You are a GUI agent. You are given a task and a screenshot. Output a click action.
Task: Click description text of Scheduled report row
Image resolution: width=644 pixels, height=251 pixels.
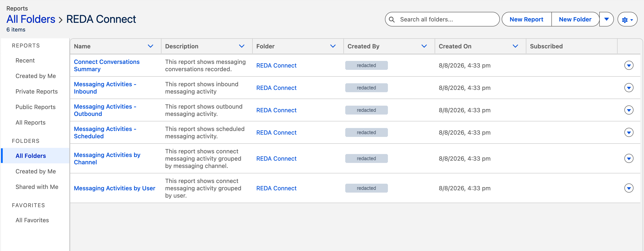tap(205, 132)
